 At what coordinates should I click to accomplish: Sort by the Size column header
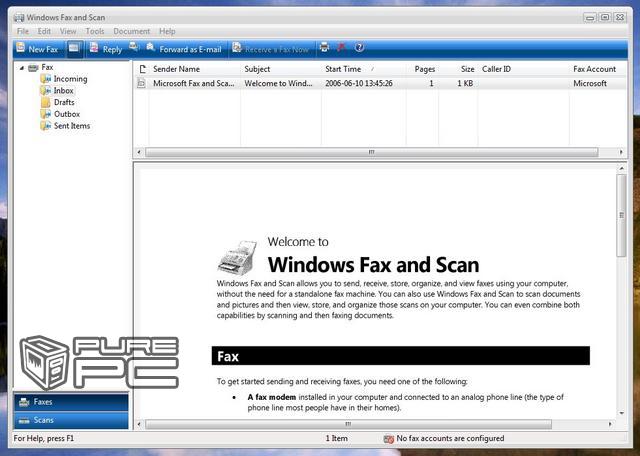tap(458, 69)
